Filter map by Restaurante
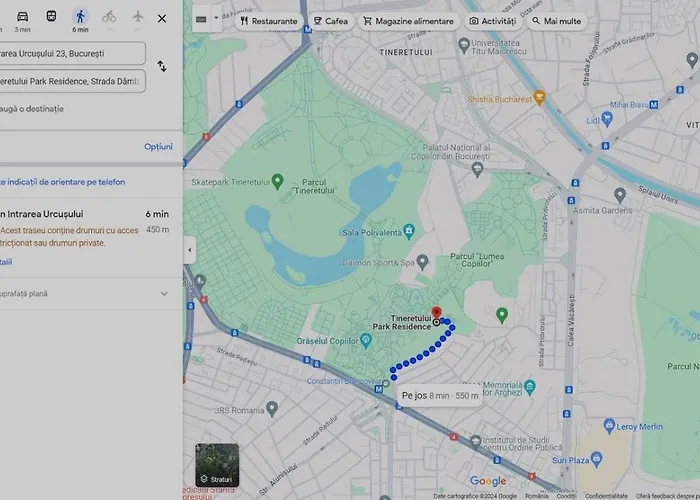Viewport: 700px width, 500px height. pyautogui.click(x=262, y=20)
